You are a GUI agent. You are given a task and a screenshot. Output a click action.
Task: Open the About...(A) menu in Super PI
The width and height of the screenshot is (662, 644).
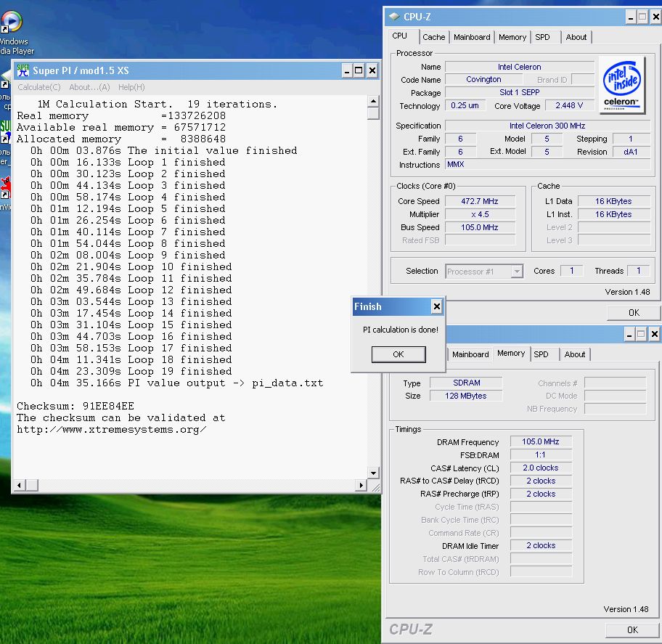pyautogui.click(x=89, y=87)
